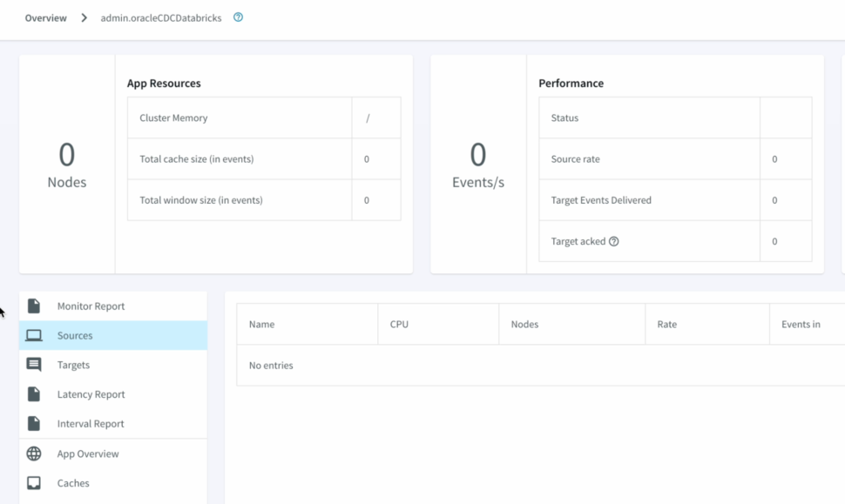
Task: Select Targets in the sidebar
Action: (73, 366)
